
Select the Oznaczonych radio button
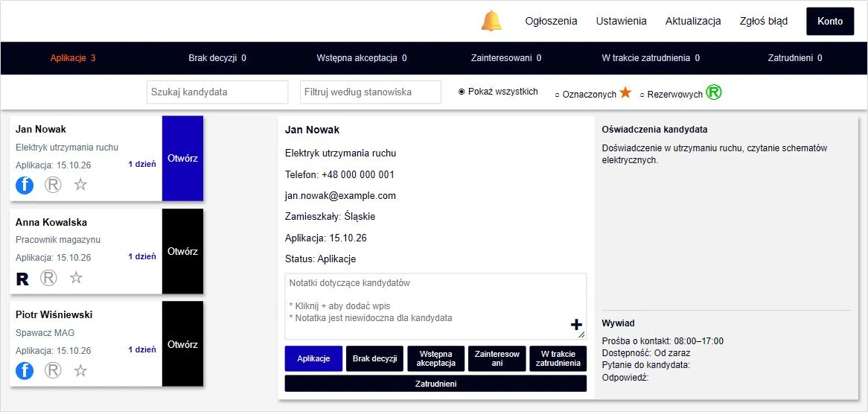(558, 95)
